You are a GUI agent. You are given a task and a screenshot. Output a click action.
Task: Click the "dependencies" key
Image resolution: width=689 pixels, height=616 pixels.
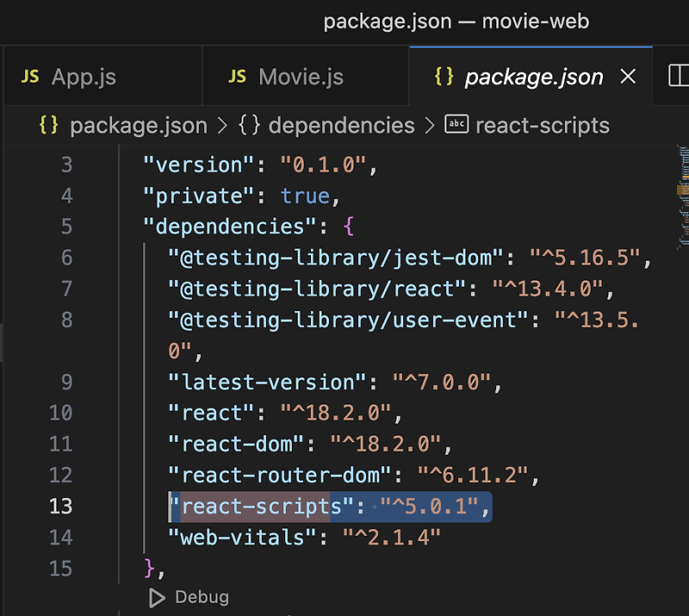230,227
